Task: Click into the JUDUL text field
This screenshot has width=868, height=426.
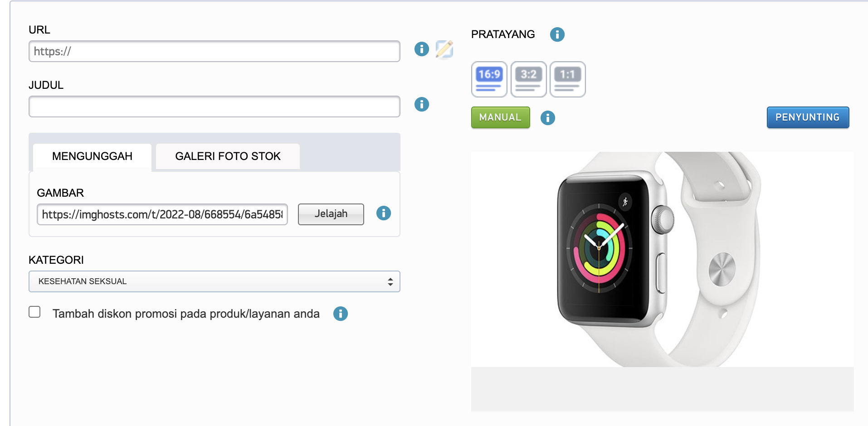Action: (x=214, y=106)
